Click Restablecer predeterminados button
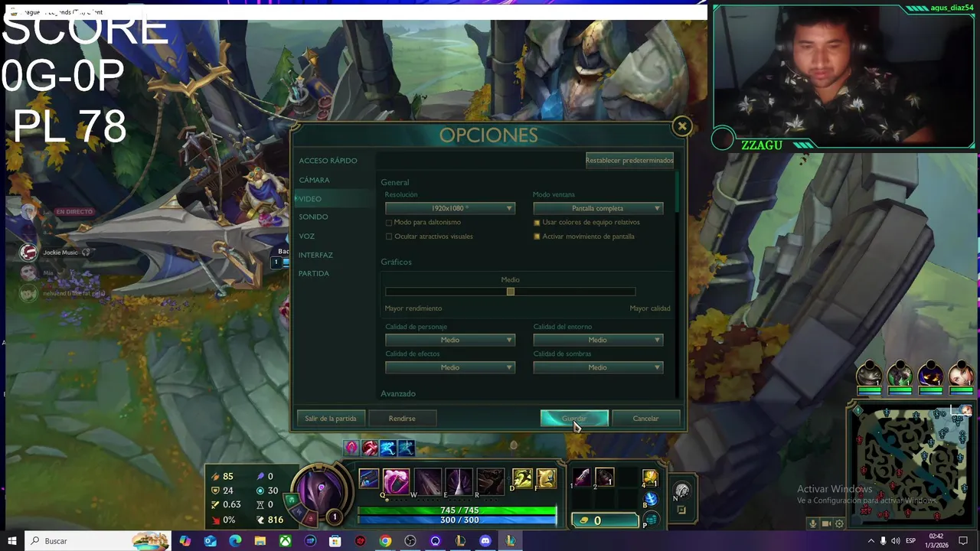980x551 pixels. tap(629, 160)
